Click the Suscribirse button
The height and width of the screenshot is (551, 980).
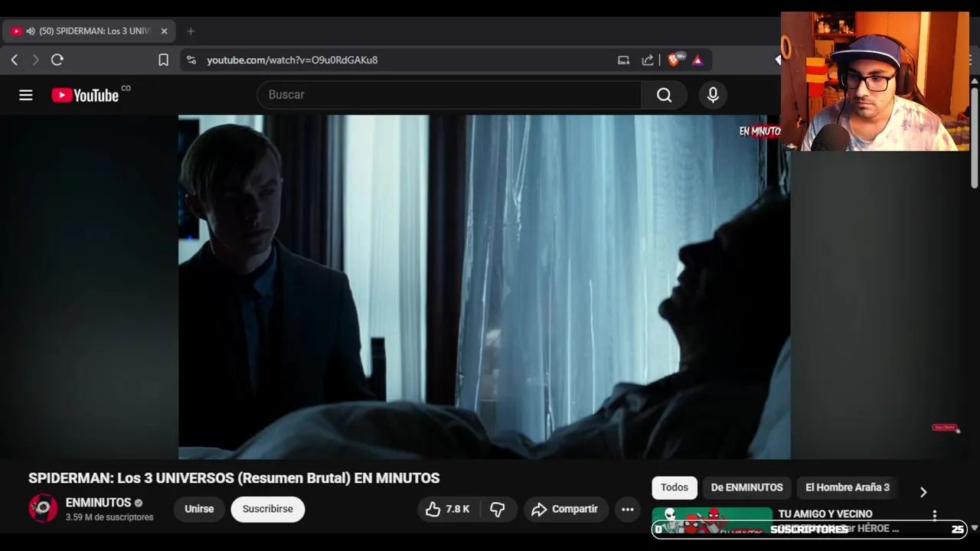click(x=268, y=509)
